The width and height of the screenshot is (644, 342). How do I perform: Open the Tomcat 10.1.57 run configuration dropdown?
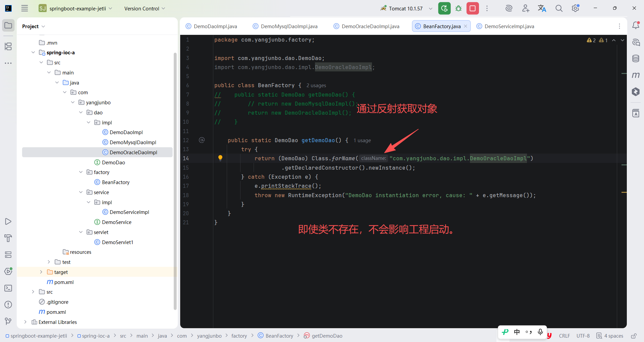406,8
